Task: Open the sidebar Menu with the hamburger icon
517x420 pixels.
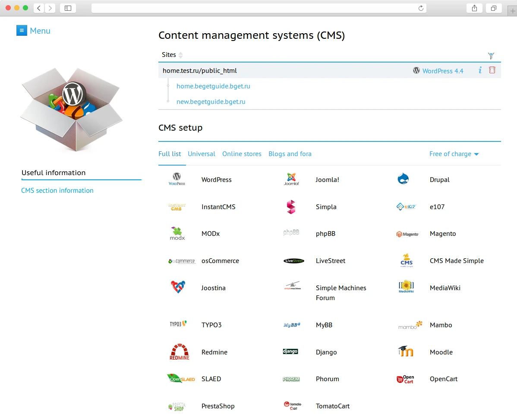Action: click(x=22, y=30)
